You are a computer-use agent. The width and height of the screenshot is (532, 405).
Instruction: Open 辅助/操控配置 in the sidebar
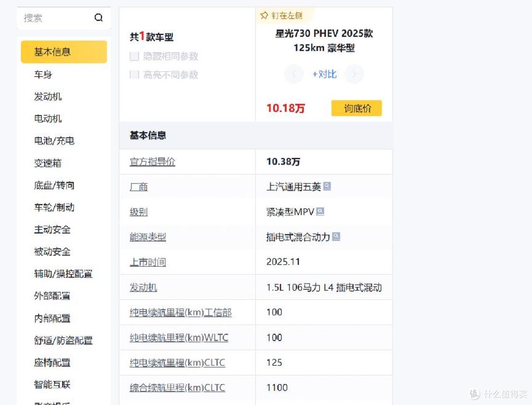click(63, 274)
